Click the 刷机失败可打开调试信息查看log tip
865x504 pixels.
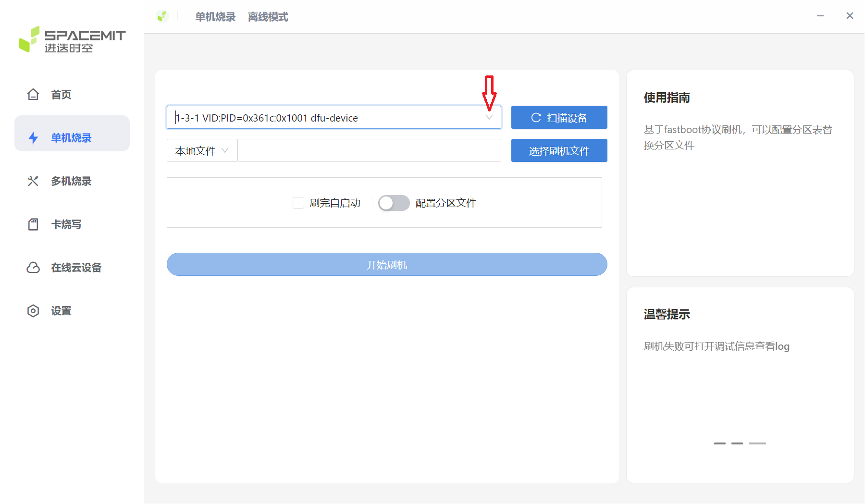click(x=717, y=346)
